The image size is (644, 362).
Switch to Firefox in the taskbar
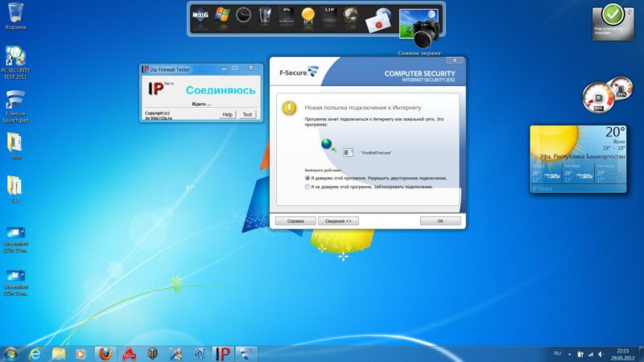[x=105, y=354]
